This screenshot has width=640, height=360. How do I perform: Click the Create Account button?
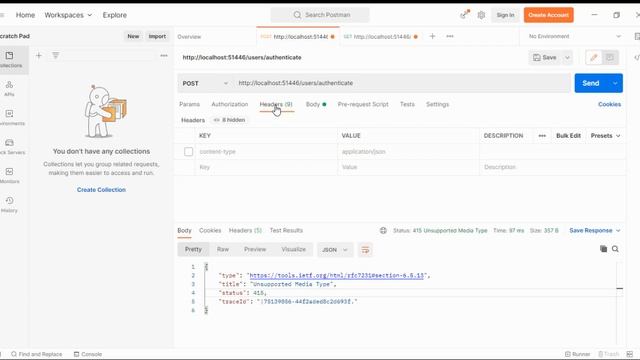point(549,15)
